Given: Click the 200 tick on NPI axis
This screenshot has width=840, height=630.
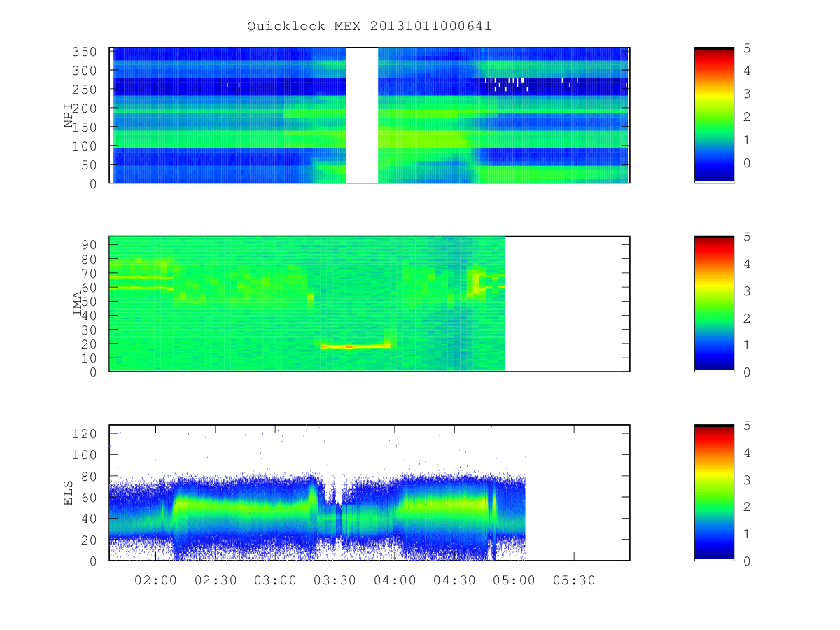Looking at the screenshot, I should (85, 108).
